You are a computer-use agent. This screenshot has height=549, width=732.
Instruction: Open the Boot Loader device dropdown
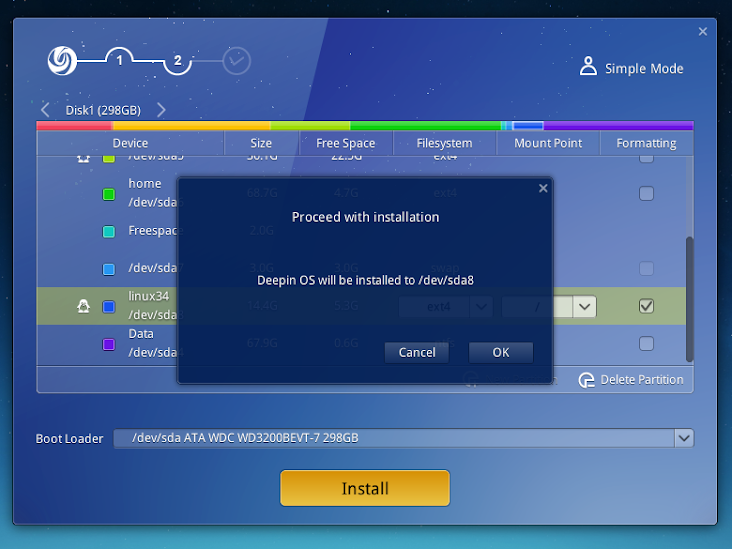click(x=684, y=438)
